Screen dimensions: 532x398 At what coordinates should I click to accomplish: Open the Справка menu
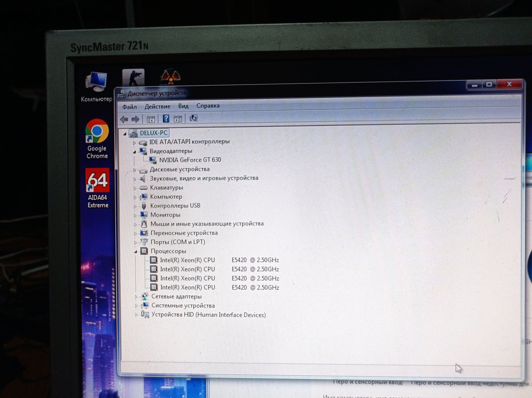tap(208, 106)
